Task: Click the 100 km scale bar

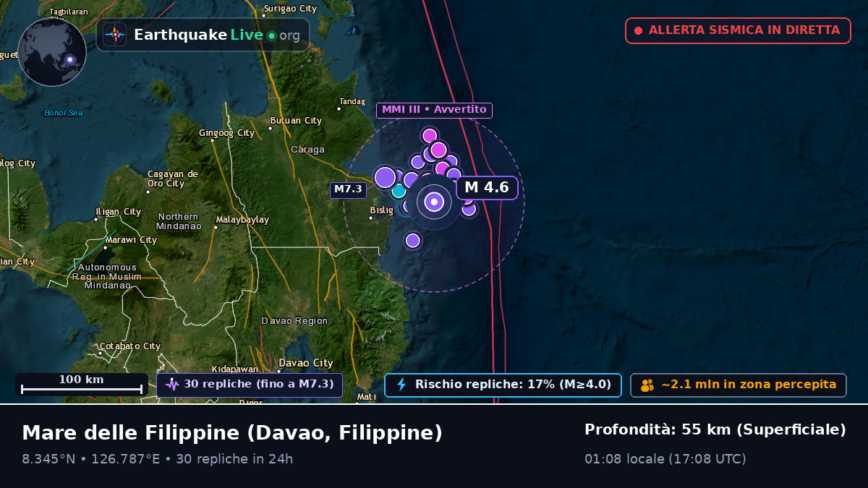Action: tap(82, 385)
